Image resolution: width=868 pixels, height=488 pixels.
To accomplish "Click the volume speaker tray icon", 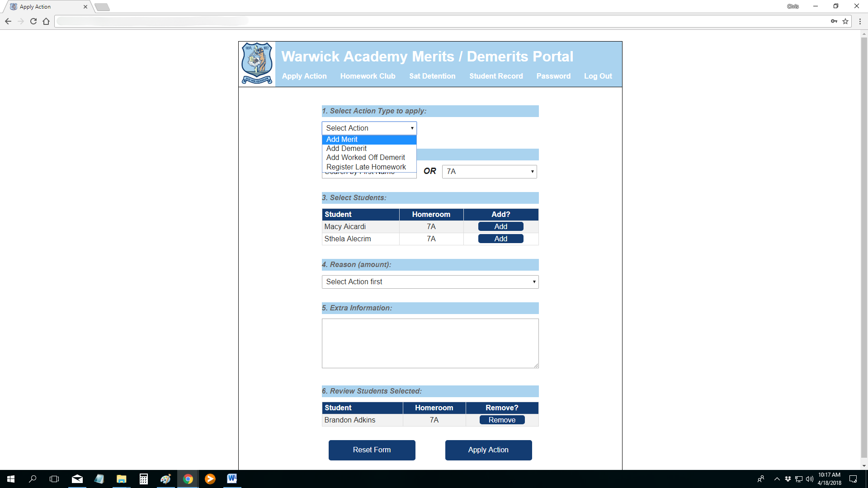I will 810,479.
